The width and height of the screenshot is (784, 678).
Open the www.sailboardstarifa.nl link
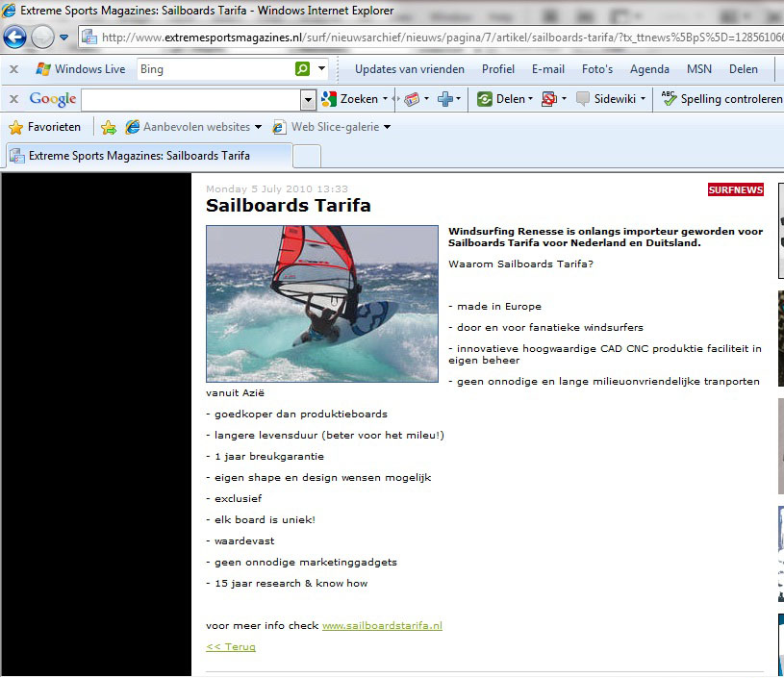[382, 625]
